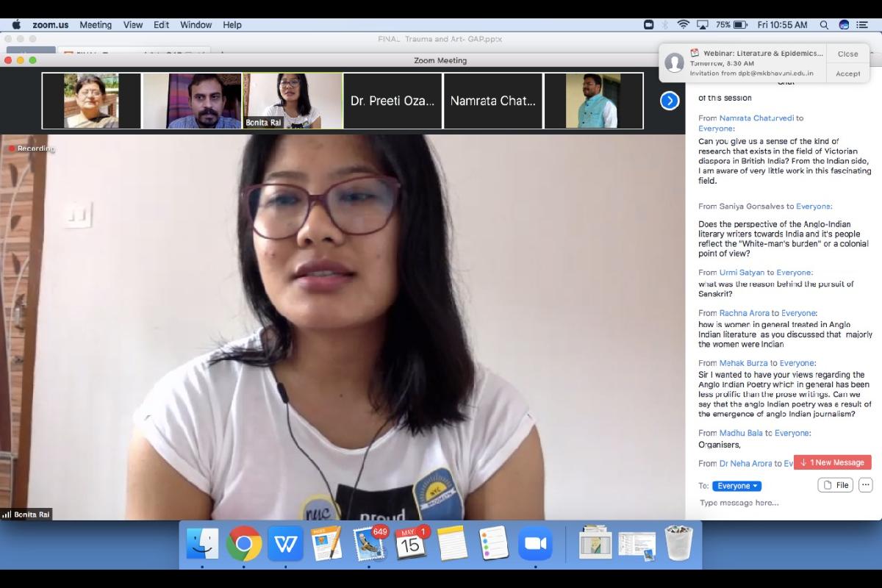Open Finder from the Dock
The height and width of the screenshot is (588, 882).
201,544
